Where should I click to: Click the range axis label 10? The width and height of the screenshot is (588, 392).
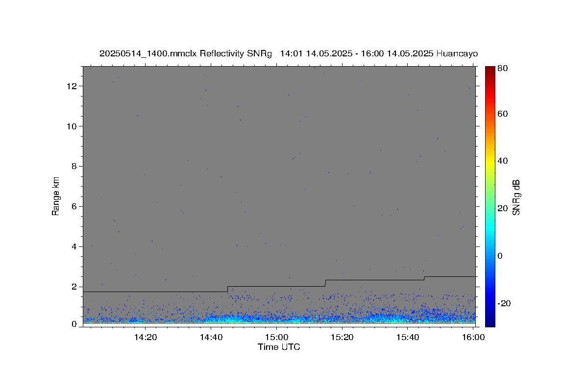[x=73, y=126]
